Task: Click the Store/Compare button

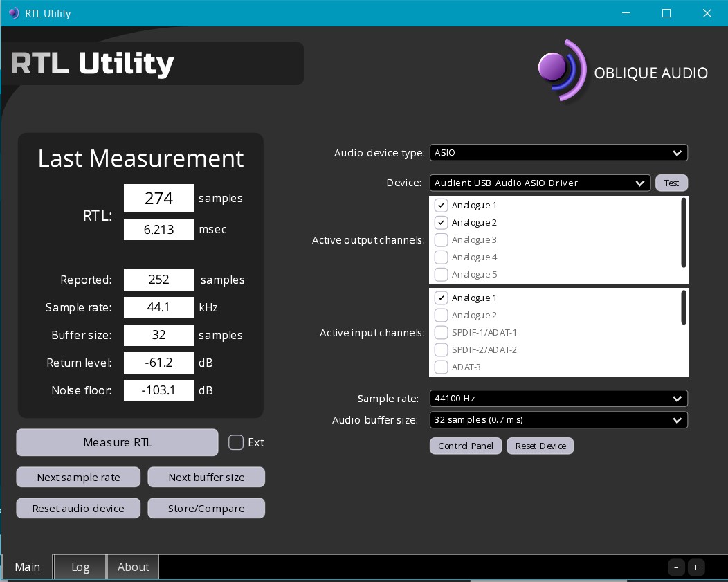Action: pos(206,509)
